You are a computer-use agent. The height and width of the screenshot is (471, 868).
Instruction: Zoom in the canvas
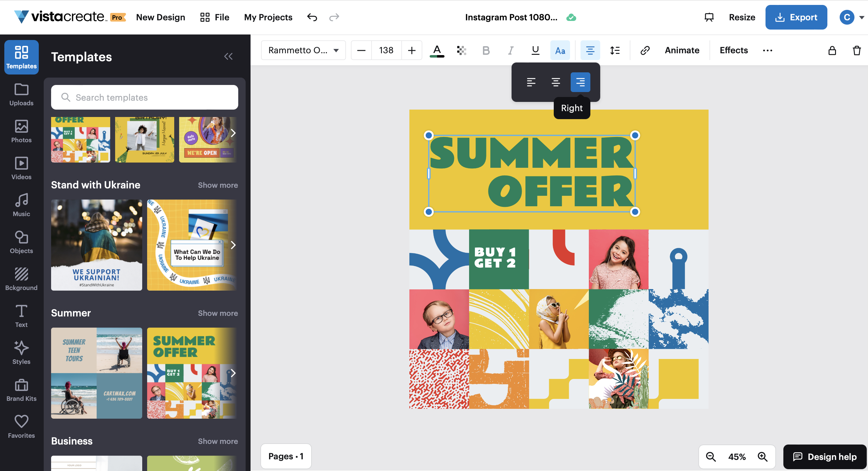pos(762,457)
